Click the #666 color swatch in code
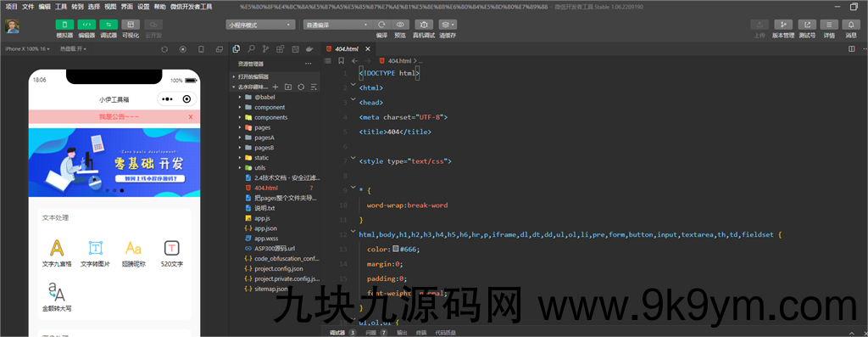The width and height of the screenshot is (868, 337). [396, 250]
